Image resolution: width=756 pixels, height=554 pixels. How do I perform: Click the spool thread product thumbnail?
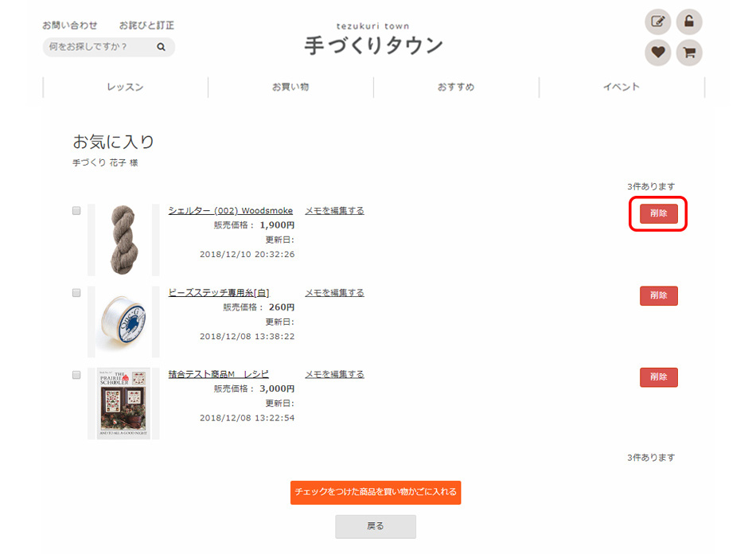click(x=123, y=321)
